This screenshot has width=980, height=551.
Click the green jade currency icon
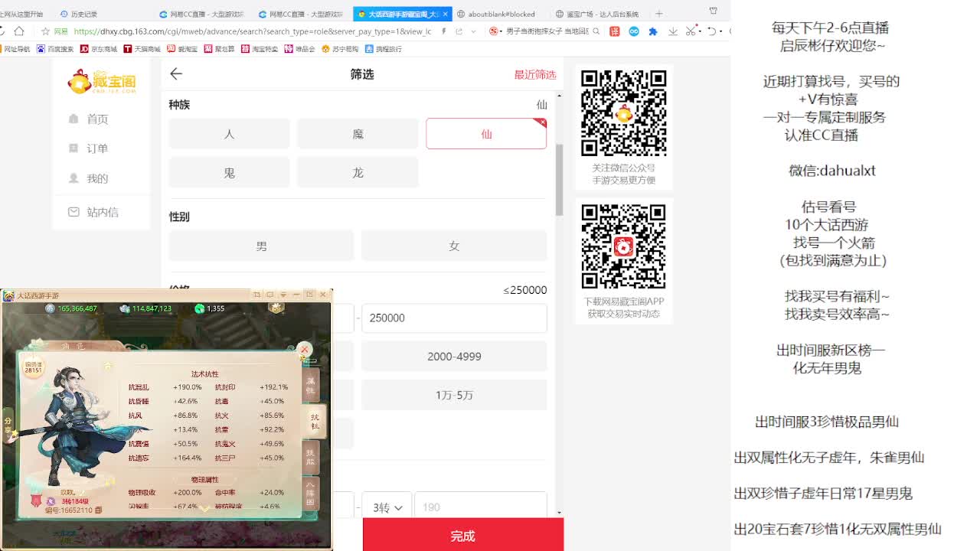point(200,308)
